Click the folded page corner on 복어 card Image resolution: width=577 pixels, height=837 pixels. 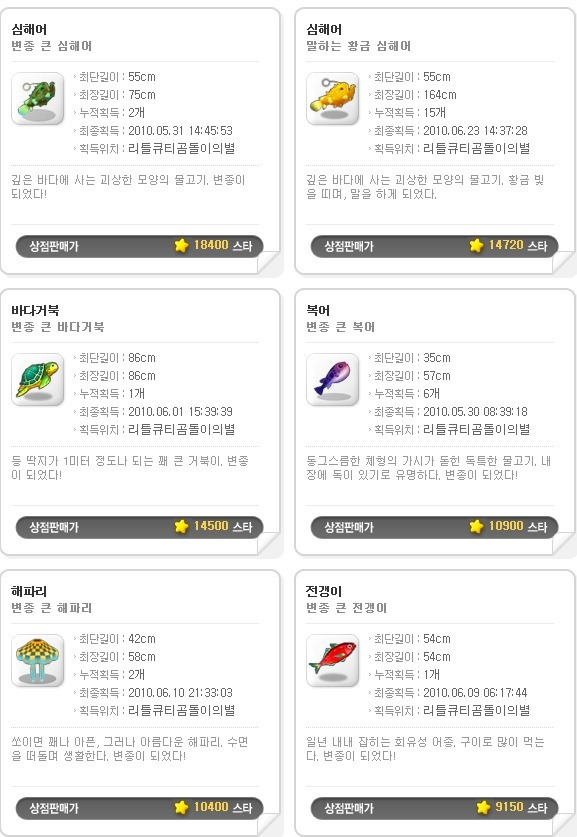tap(563, 543)
